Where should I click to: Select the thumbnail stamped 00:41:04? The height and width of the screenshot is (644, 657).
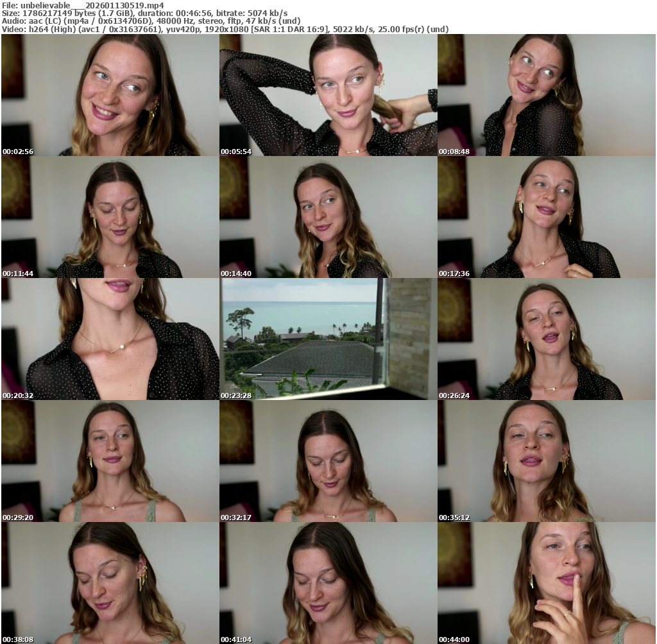328,583
